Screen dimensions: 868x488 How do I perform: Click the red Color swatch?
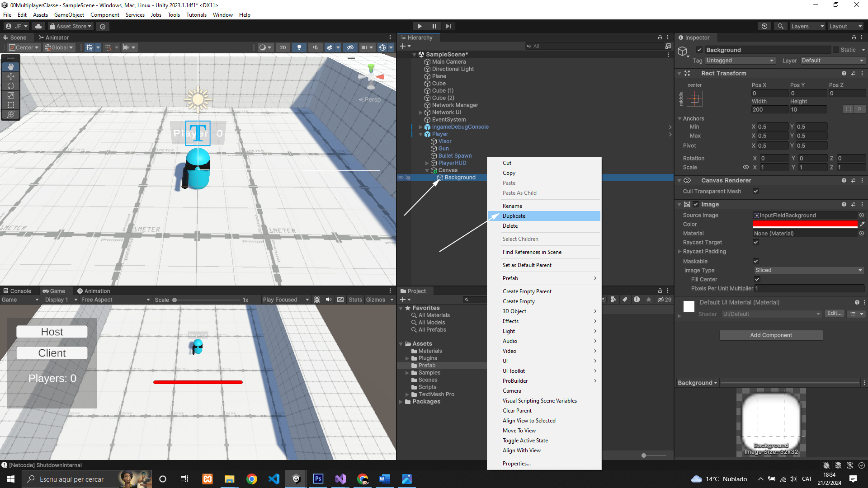(x=805, y=224)
